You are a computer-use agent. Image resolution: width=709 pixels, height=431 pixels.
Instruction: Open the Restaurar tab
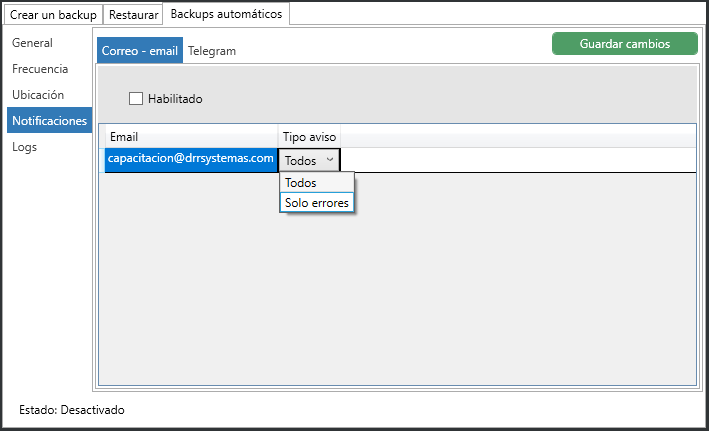tap(133, 15)
